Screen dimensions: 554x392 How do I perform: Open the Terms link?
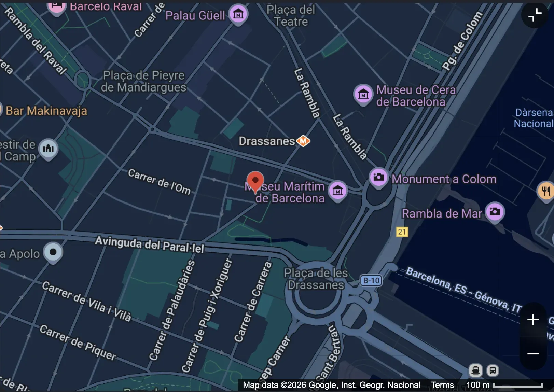[442, 385]
